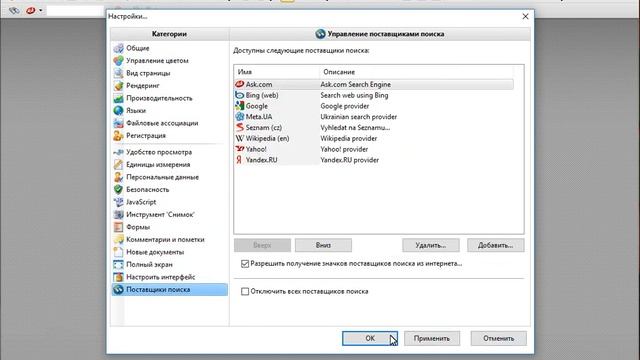Image resolution: width=640 pixels, height=360 pixels.
Task: Select 'Yandex.RU provider' description
Action: (x=349, y=160)
